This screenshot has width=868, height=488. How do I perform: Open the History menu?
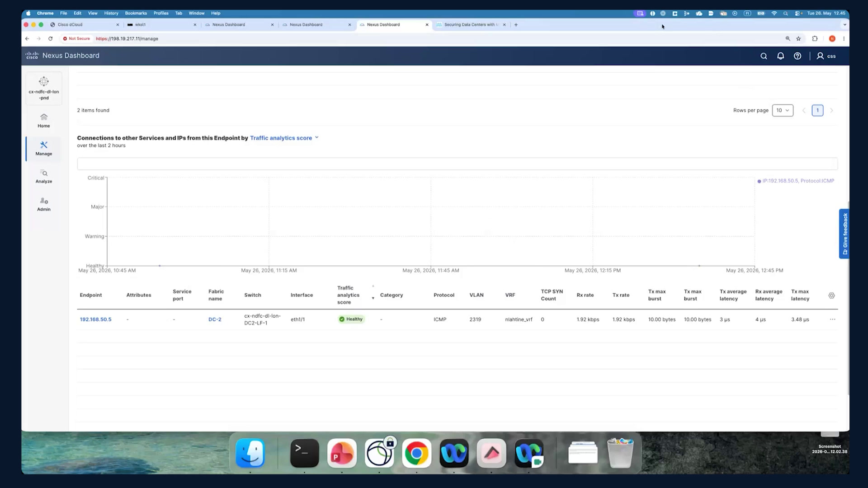coord(111,13)
